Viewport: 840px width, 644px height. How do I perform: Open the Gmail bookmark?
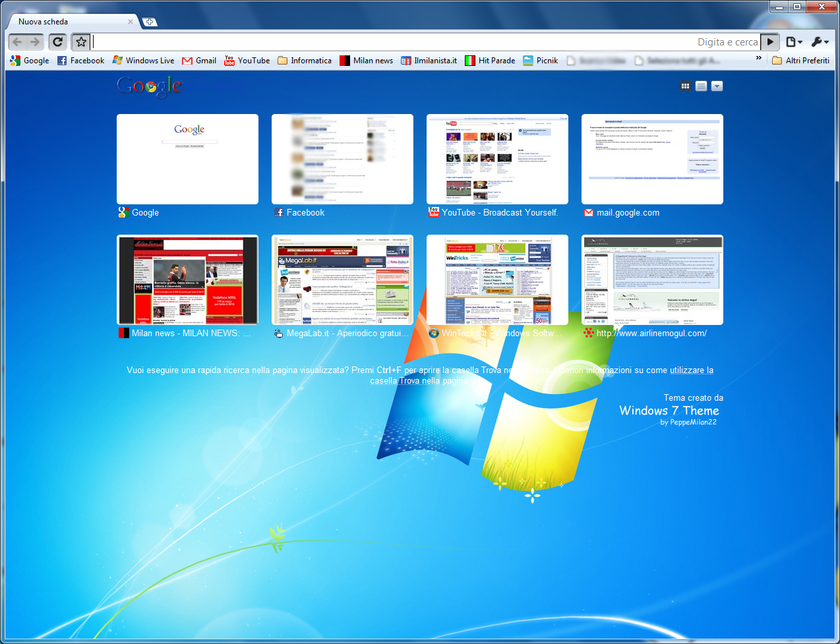coord(199,61)
